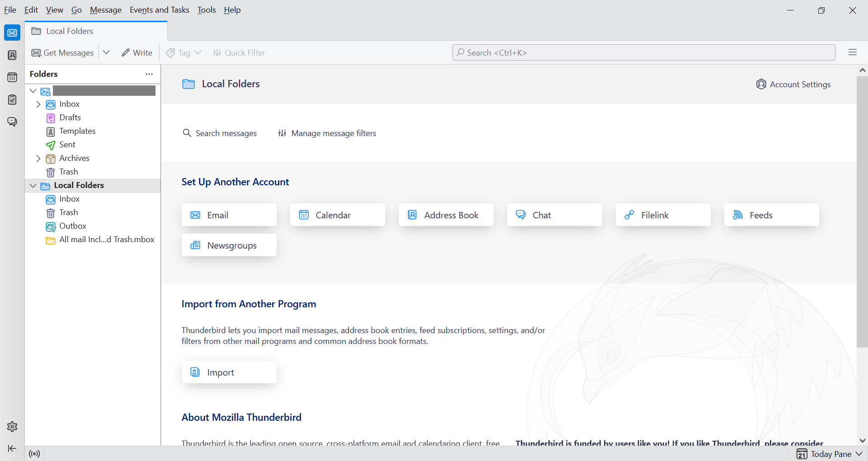Screen dimensions: 868x461
Task: Open the Thunderbird hamburger menu
Action: pos(853,52)
